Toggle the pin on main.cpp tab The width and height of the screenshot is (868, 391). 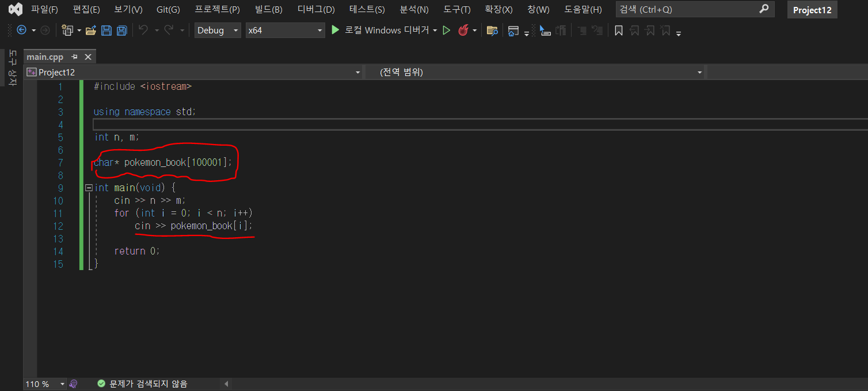(75, 57)
